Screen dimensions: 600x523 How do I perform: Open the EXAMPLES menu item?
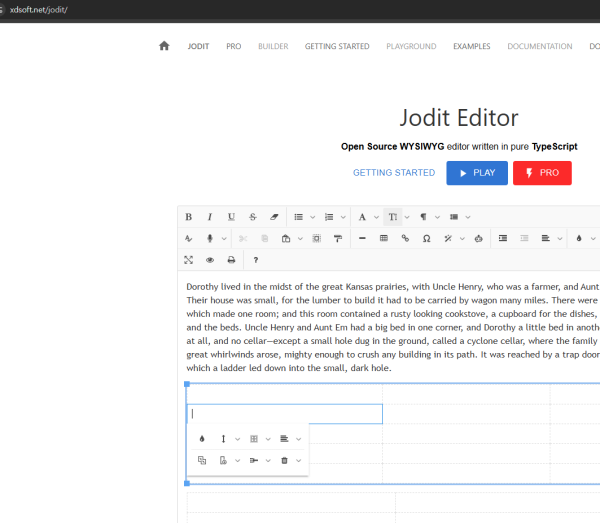[x=471, y=46]
